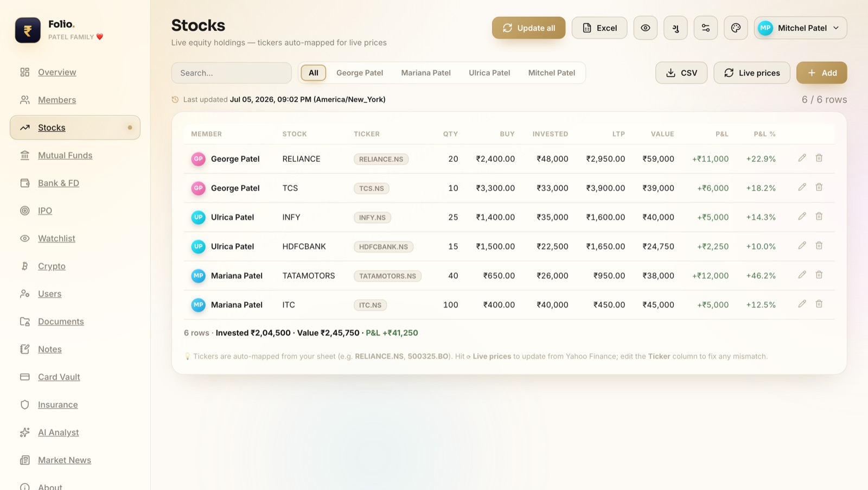This screenshot has height=490, width=868.
Task: Filter by Mitchel Patel tab
Action: point(552,73)
